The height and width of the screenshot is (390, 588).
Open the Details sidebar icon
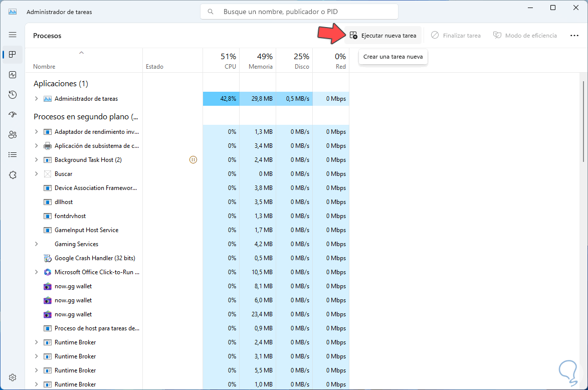13,154
